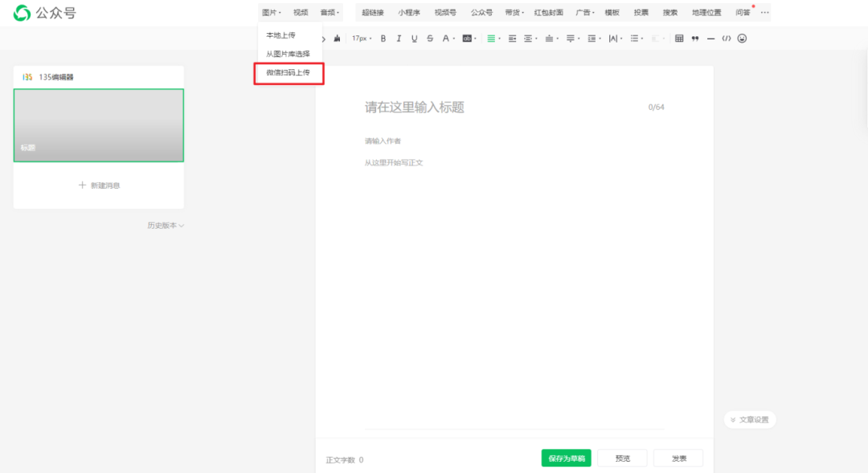Click the 问答 Q&A option
This screenshot has height=473, width=868.
coord(743,13)
